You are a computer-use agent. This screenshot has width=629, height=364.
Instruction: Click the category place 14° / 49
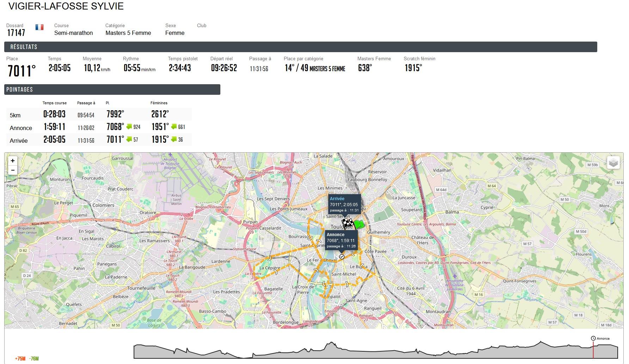click(314, 68)
